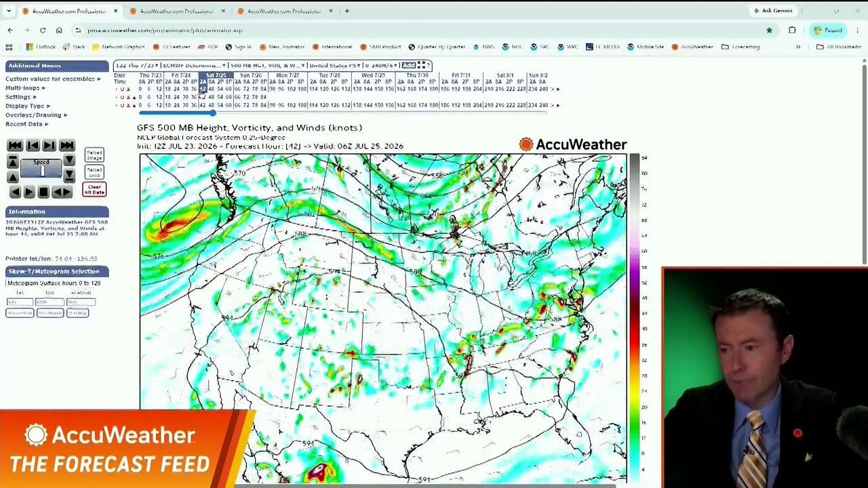
Task: Open the Forecasting bookmarks folder
Action: [741, 47]
